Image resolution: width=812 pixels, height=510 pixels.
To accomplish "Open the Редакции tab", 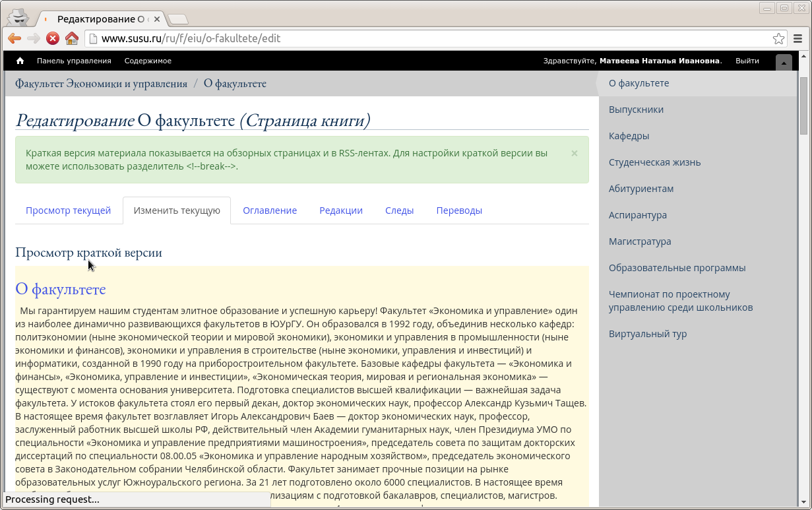I will tap(341, 210).
